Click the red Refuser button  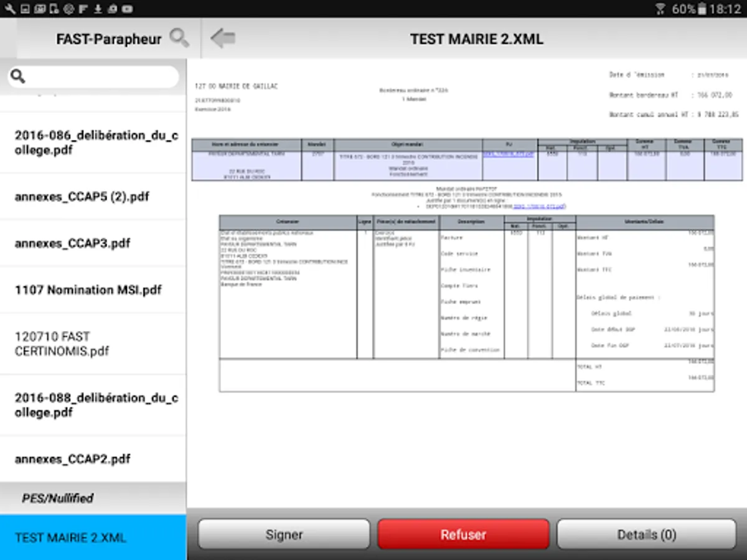[x=463, y=534]
